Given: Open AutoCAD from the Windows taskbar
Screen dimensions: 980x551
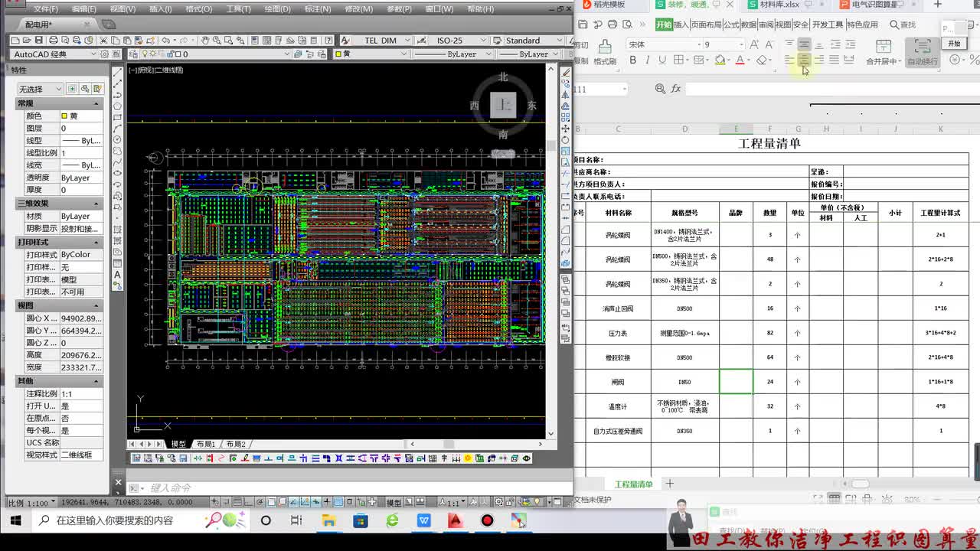Looking at the screenshot, I should click(456, 520).
